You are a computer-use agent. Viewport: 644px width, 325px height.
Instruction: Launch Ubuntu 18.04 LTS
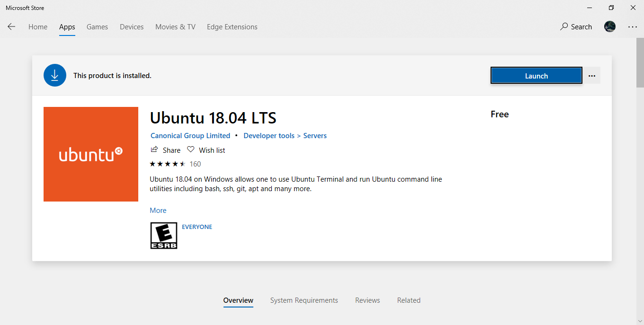tap(537, 76)
